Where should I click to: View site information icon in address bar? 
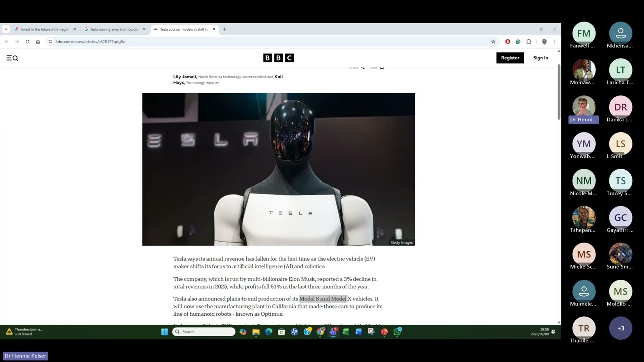click(50, 42)
